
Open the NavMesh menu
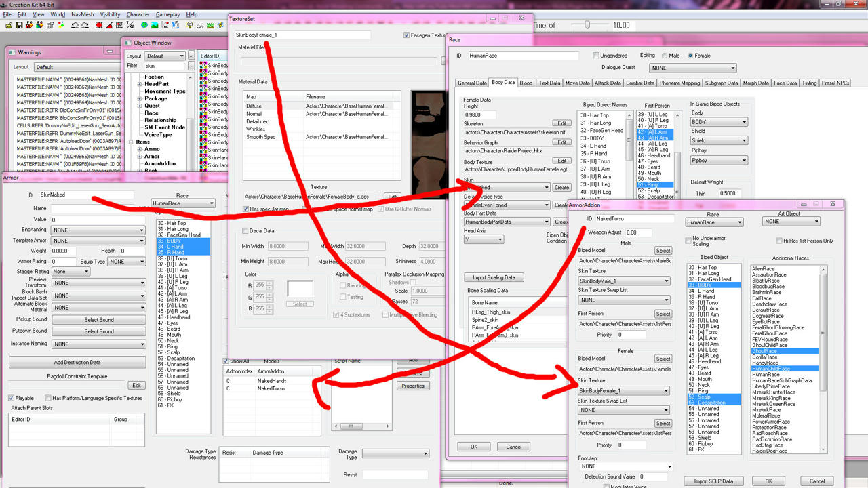83,14
